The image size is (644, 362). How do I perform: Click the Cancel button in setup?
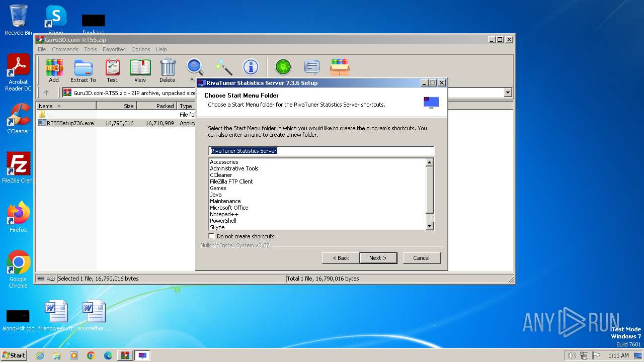(x=421, y=258)
